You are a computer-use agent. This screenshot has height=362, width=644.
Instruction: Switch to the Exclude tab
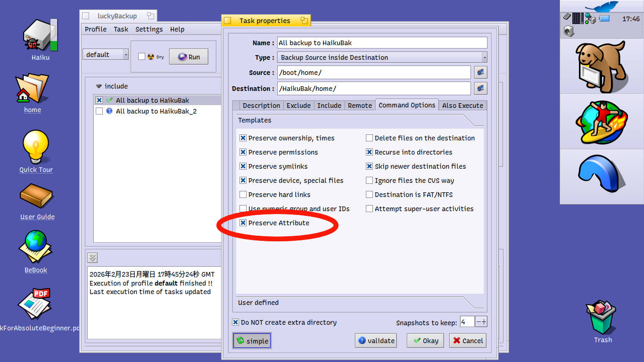pyautogui.click(x=298, y=106)
